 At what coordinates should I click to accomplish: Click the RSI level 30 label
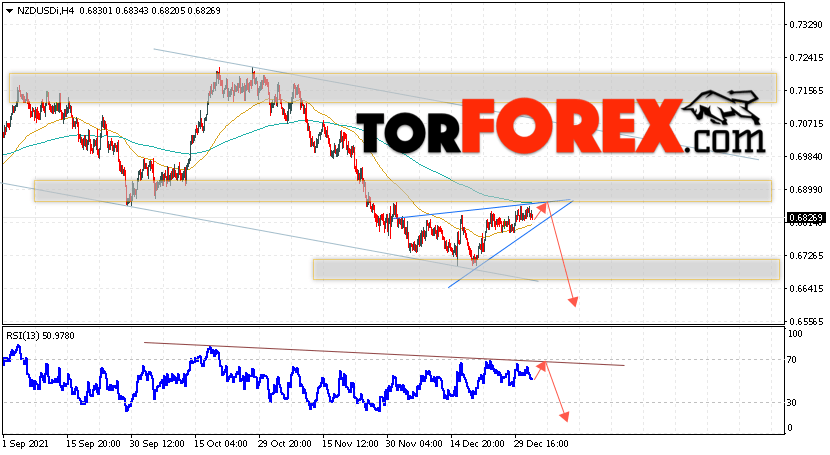[792, 403]
